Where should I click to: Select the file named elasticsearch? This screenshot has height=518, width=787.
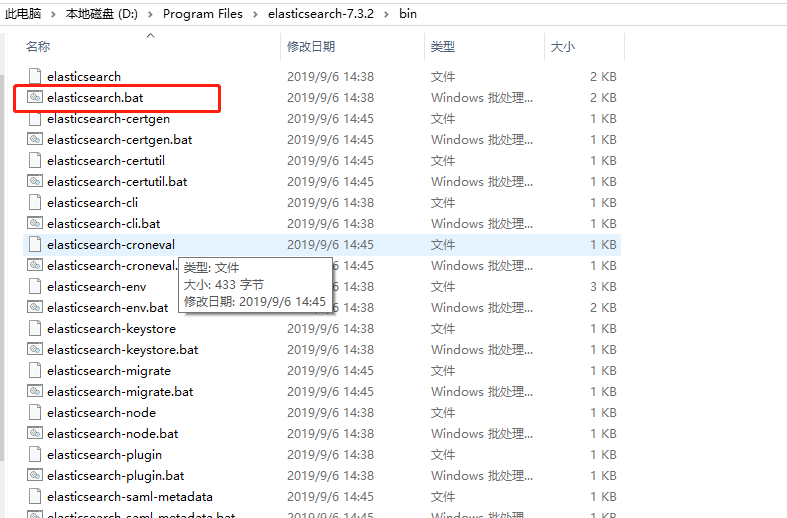point(84,77)
